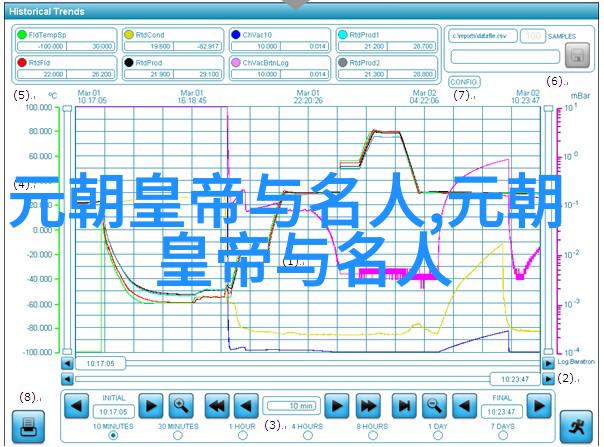Image resolution: width=604 pixels, height=447 pixels.
Task: Click the green FldTempSp pen color
Action: [22, 35]
